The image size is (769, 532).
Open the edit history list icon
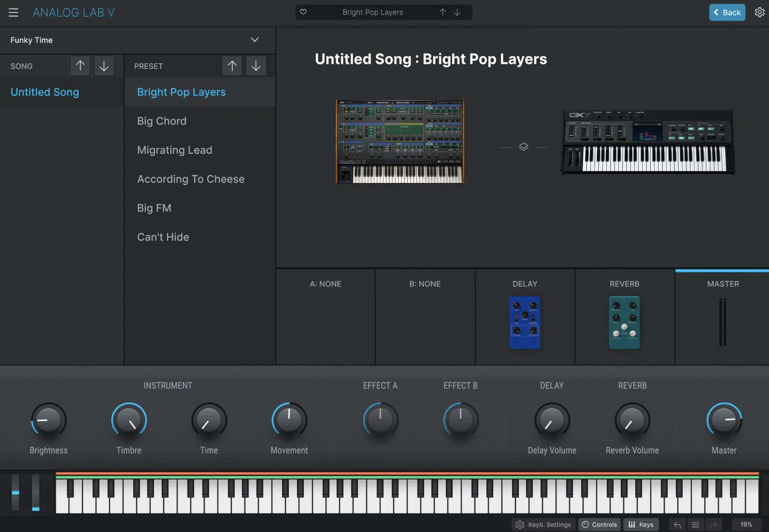[695, 524]
